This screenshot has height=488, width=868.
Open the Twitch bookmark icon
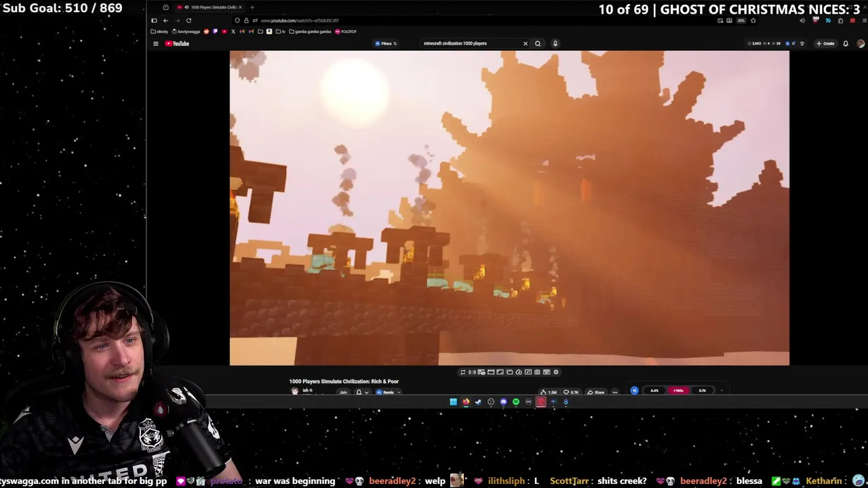click(215, 31)
